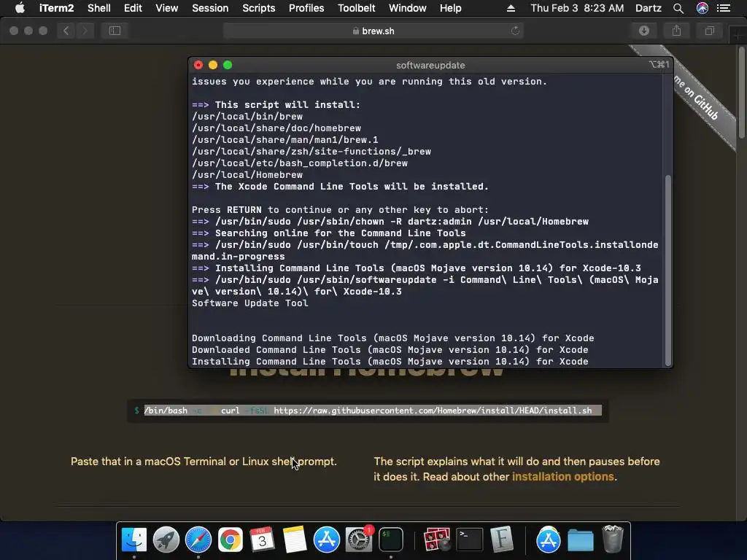Open Launchpad from the Dock

coord(166,540)
